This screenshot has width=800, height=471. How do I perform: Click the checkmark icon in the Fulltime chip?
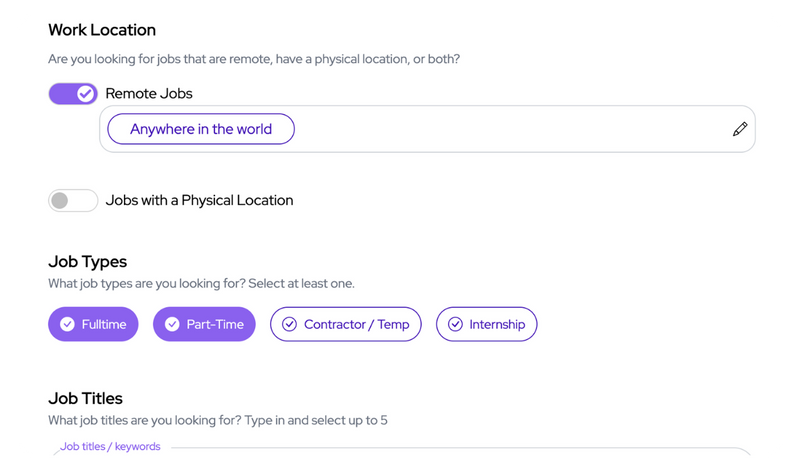tap(67, 324)
